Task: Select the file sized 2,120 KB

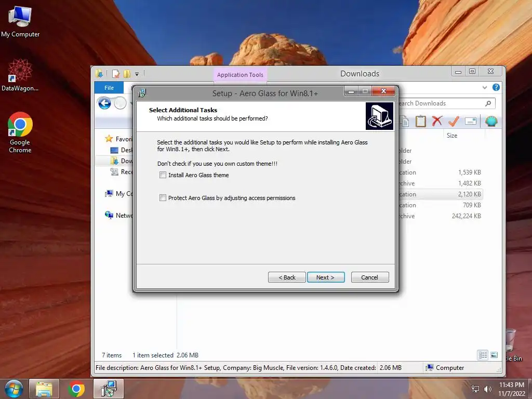Action: point(441,194)
